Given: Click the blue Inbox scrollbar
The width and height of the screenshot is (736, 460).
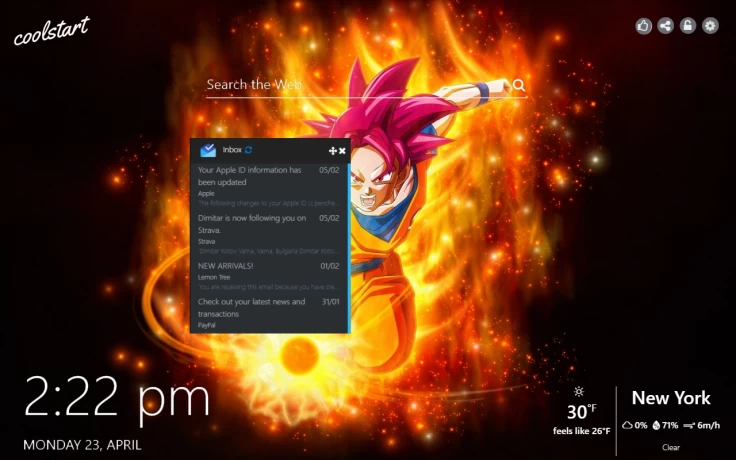Looking at the screenshot, I should click(x=349, y=248).
